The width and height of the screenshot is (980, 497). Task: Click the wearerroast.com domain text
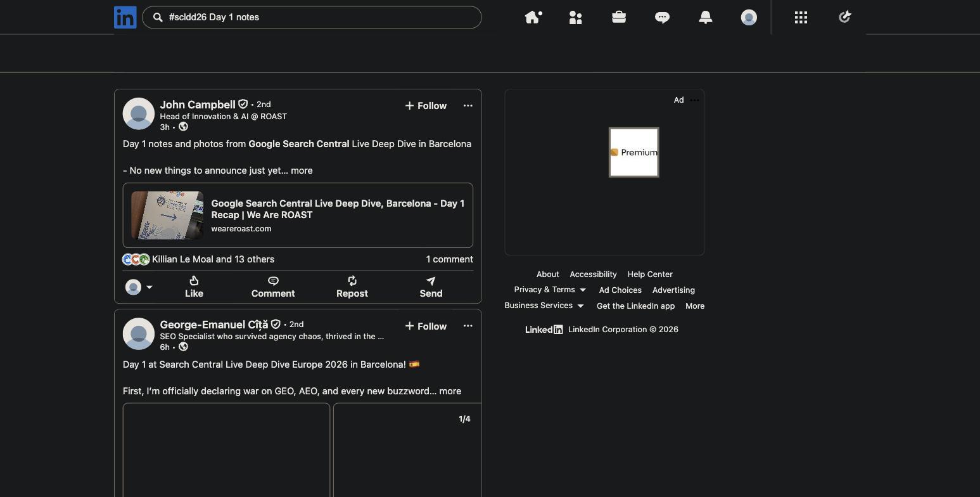[x=241, y=229]
